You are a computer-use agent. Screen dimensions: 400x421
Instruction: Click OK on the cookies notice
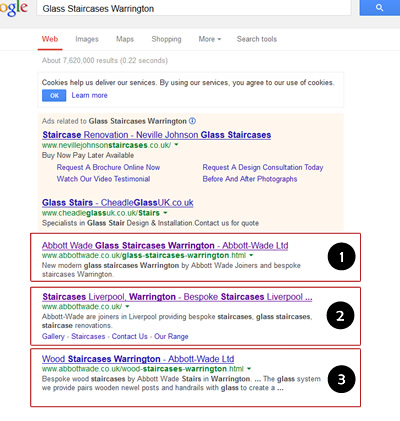click(54, 96)
